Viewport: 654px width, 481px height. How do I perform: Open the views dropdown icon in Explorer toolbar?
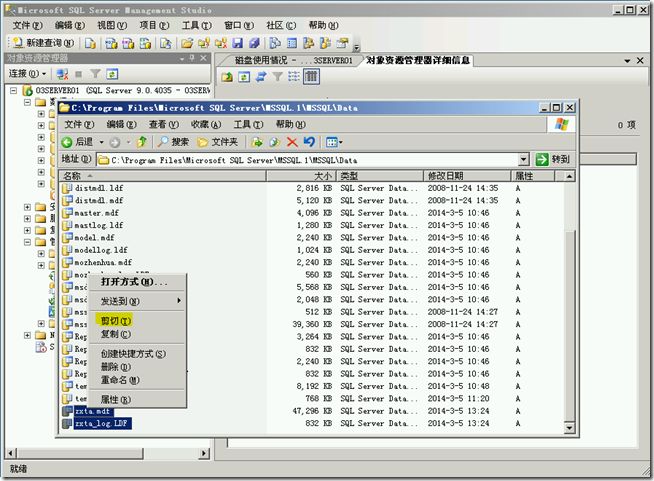pos(334,143)
